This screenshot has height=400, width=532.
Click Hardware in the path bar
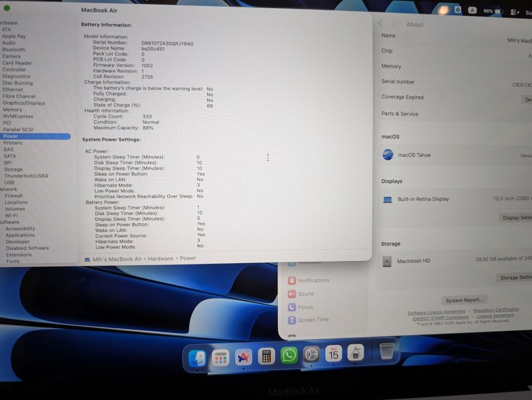click(x=160, y=259)
